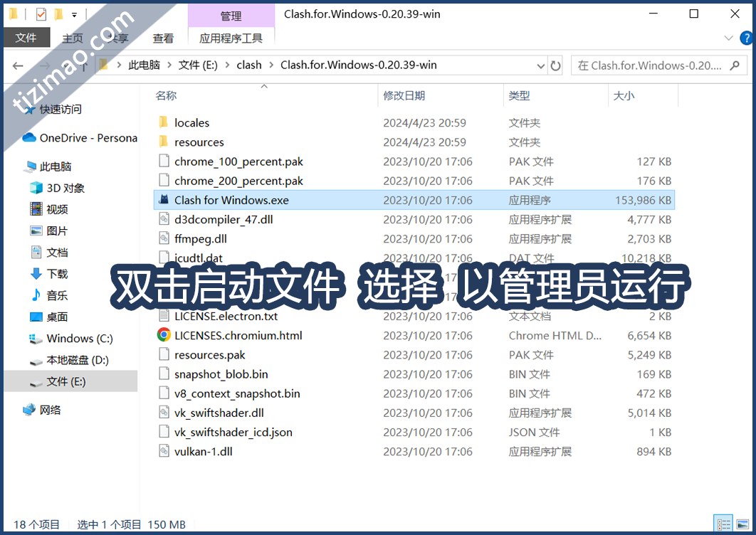Click the Chrome HTML D... type cell
Screen dimensions: 756x535
[x=555, y=336]
